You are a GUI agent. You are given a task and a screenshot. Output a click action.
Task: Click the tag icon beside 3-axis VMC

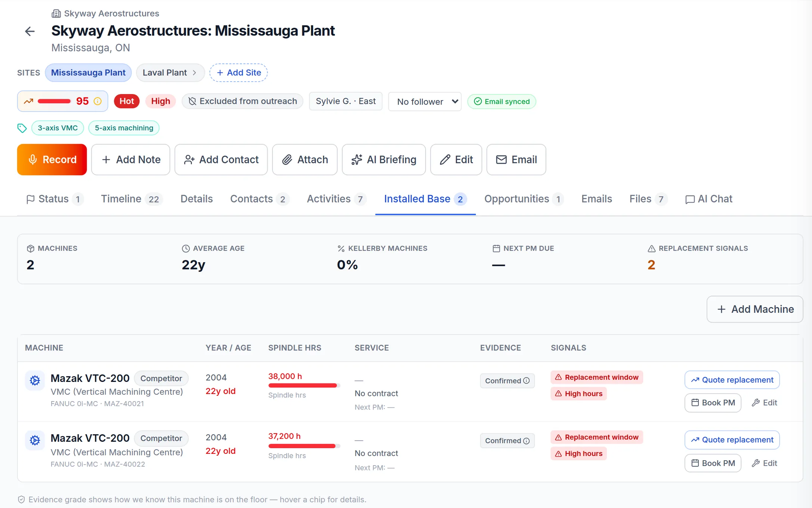pos(22,128)
